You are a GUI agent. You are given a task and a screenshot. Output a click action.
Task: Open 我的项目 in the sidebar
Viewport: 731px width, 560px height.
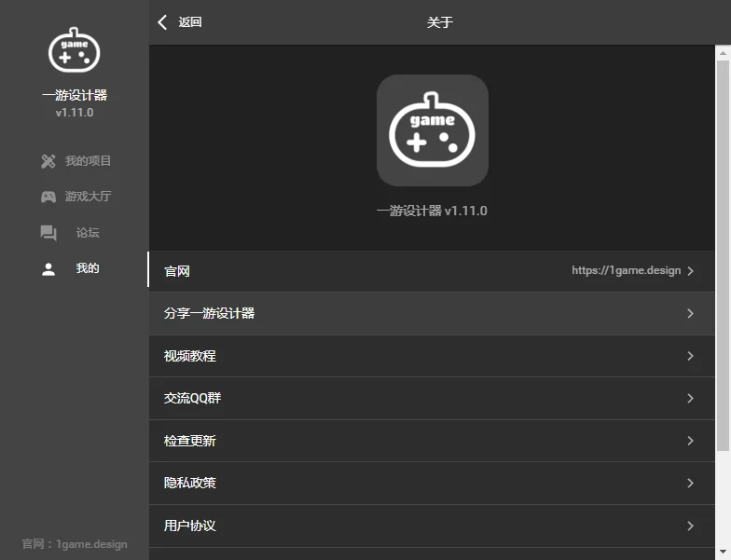click(x=76, y=161)
